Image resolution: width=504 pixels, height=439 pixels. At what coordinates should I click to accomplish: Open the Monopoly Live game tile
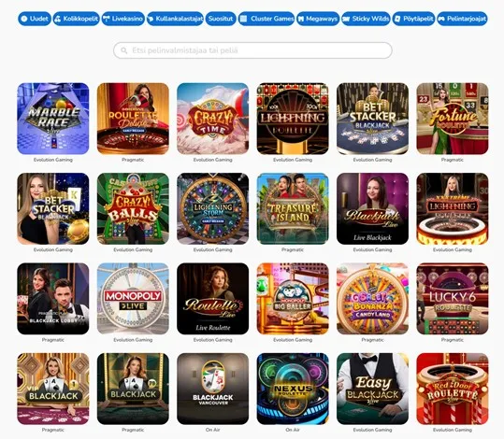pyautogui.click(x=133, y=299)
